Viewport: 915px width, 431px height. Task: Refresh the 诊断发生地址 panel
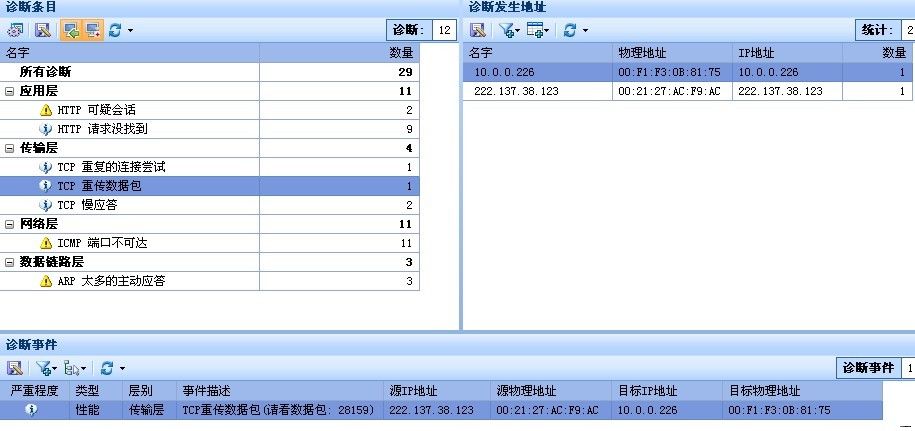point(570,30)
